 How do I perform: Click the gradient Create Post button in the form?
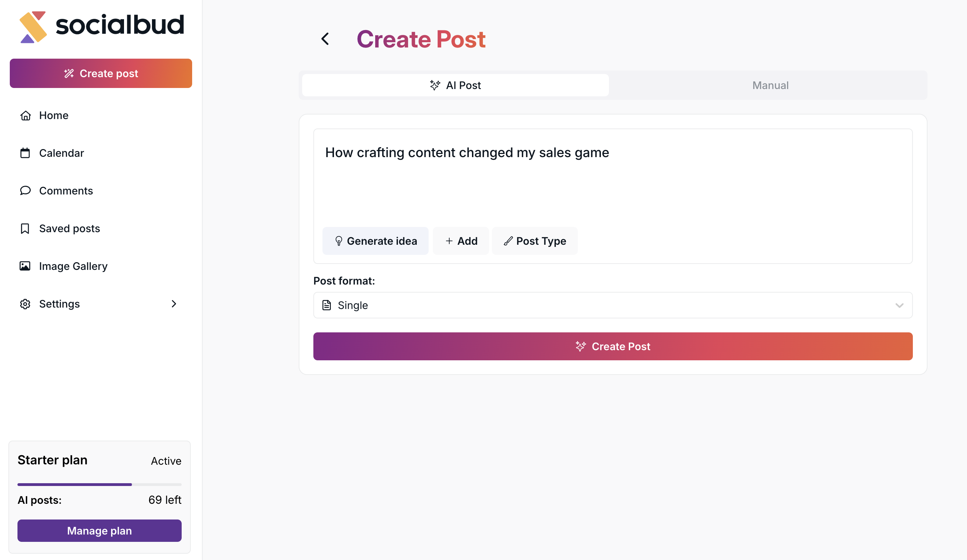613,346
